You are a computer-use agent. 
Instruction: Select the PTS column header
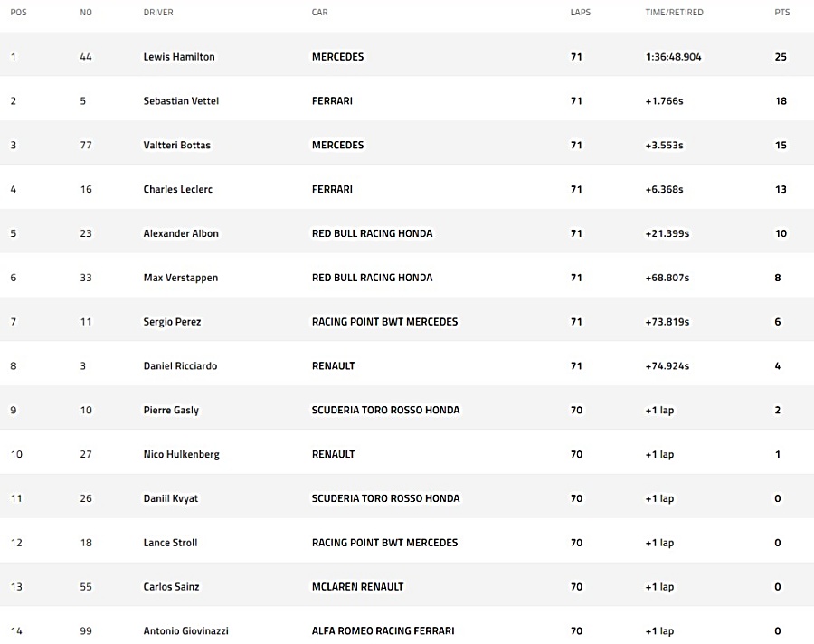pos(782,12)
